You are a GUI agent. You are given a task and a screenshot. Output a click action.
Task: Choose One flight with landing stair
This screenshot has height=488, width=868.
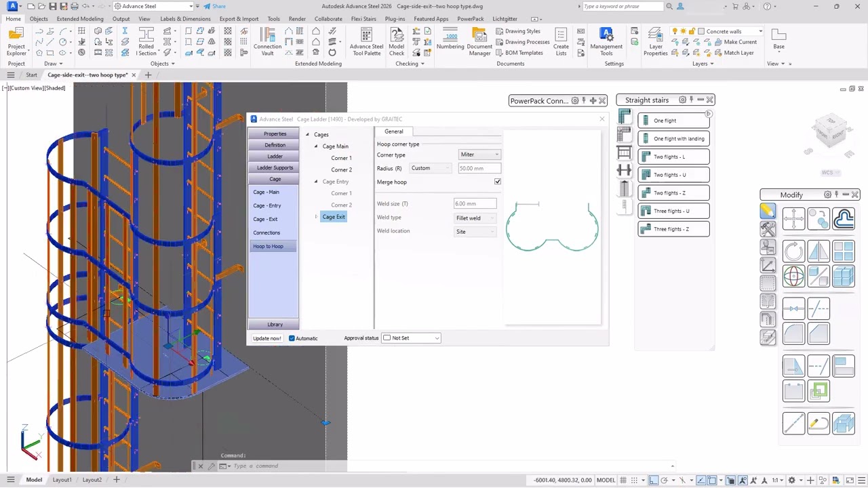pyautogui.click(x=673, y=138)
